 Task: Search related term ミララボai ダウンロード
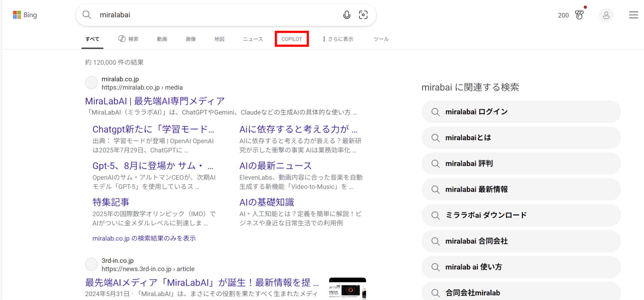coord(521,215)
